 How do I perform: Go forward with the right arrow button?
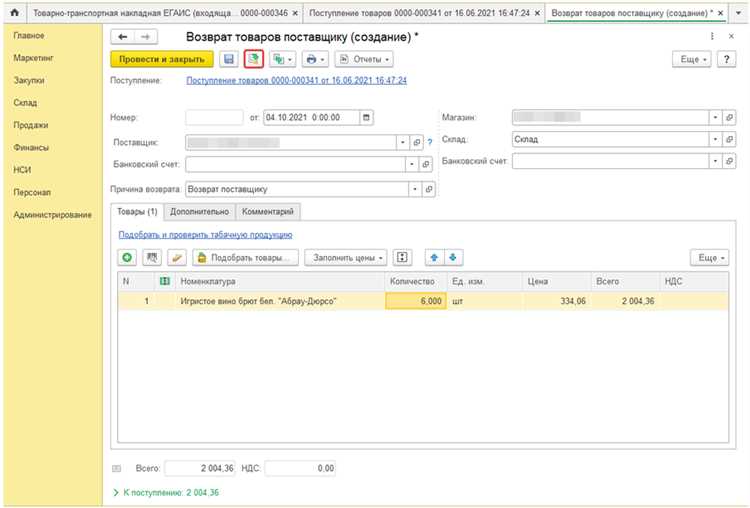point(146,37)
